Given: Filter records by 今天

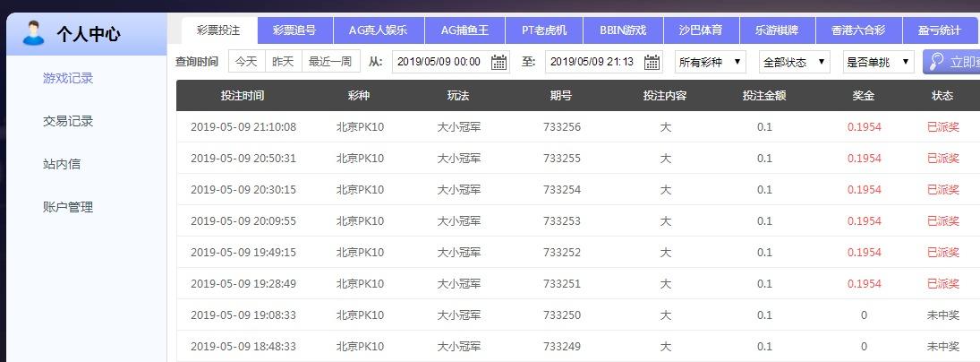Looking at the screenshot, I should [246, 62].
